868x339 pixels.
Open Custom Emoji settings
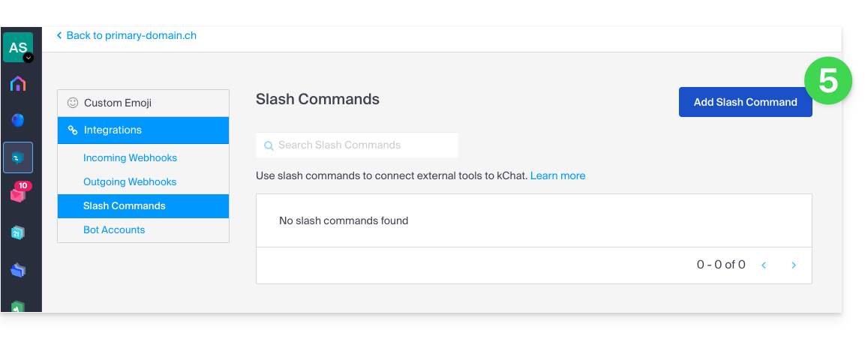[143, 103]
